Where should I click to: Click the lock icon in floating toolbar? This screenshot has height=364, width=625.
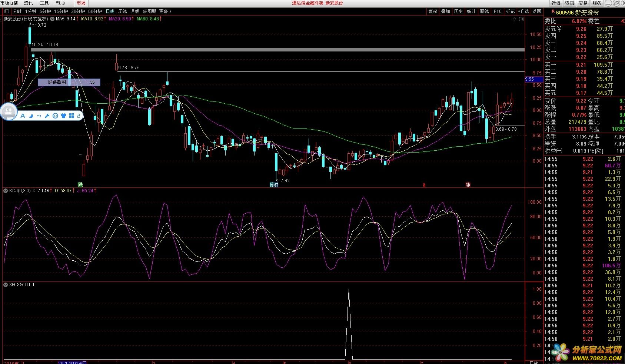(79, 116)
